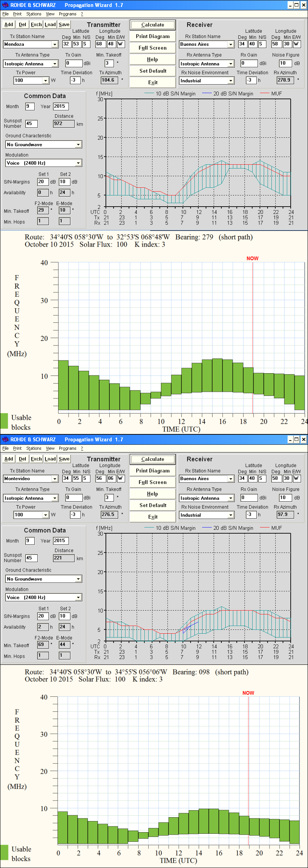Expand Modulation dropdown in the Montevideo window
Image resolution: width=308 pixels, height=868 pixels.
[x=79, y=598]
